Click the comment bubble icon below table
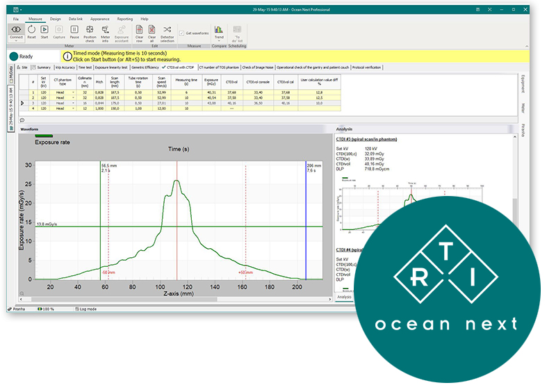The image size is (556, 392). (22, 120)
